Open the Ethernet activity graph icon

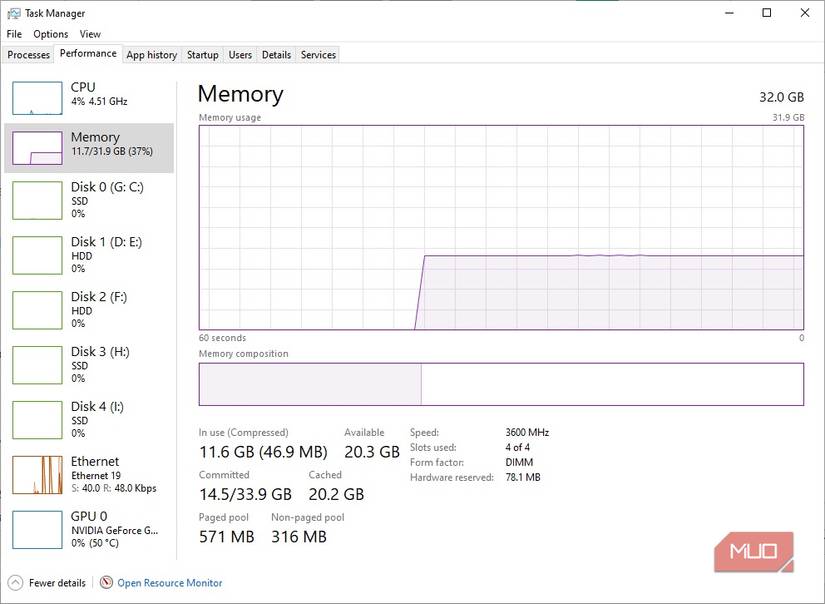coord(37,475)
